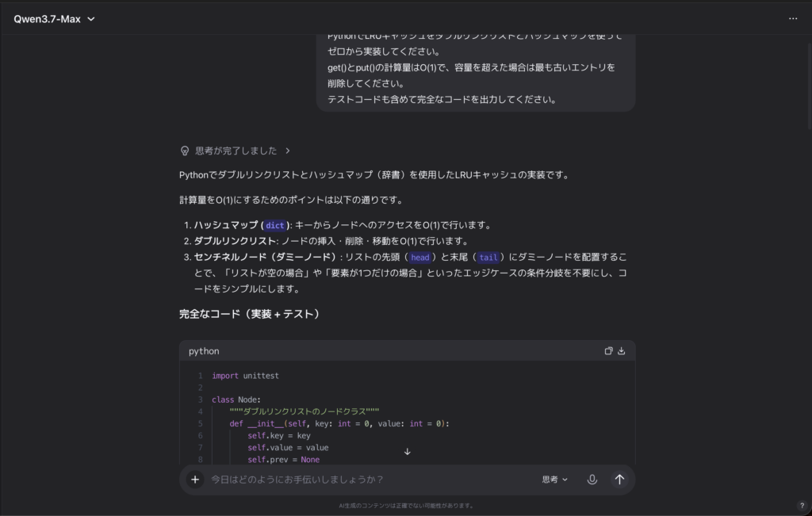Click user message line テストコードも含めて完全なコード

tap(442, 99)
